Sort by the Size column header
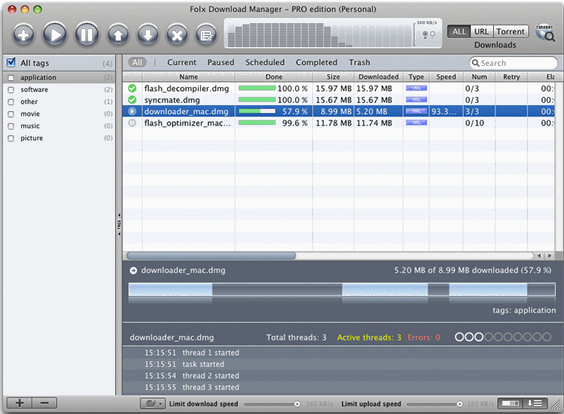 (x=333, y=77)
